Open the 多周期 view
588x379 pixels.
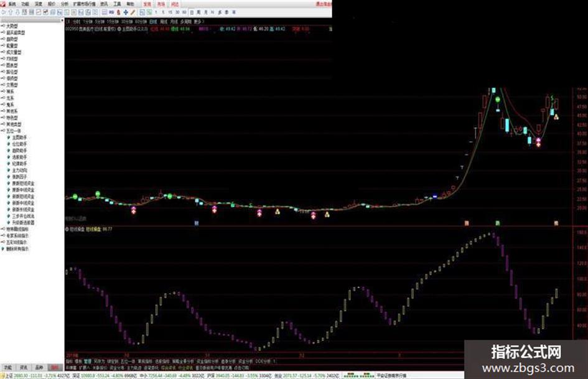185,22
